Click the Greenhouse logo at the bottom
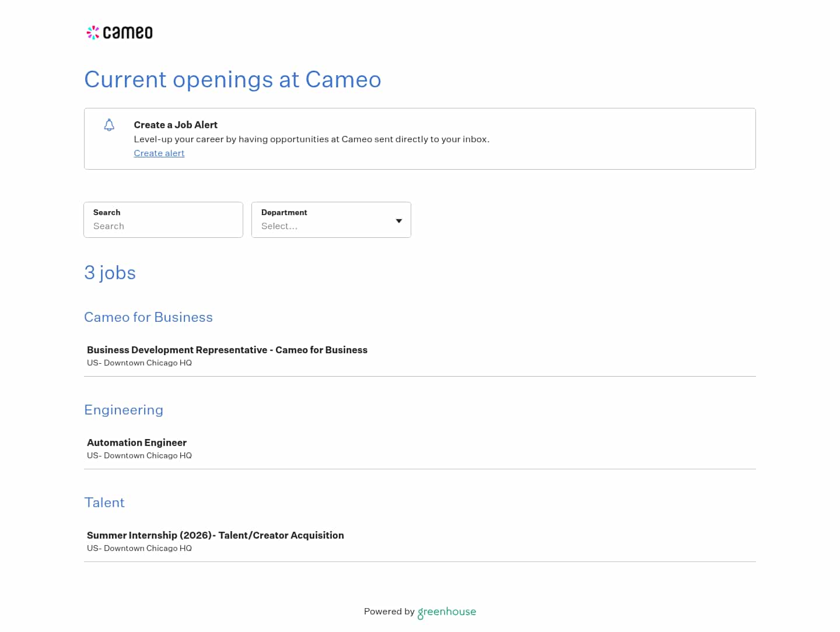Image resolution: width=840 pixels, height=632 pixels. click(446, 612)
